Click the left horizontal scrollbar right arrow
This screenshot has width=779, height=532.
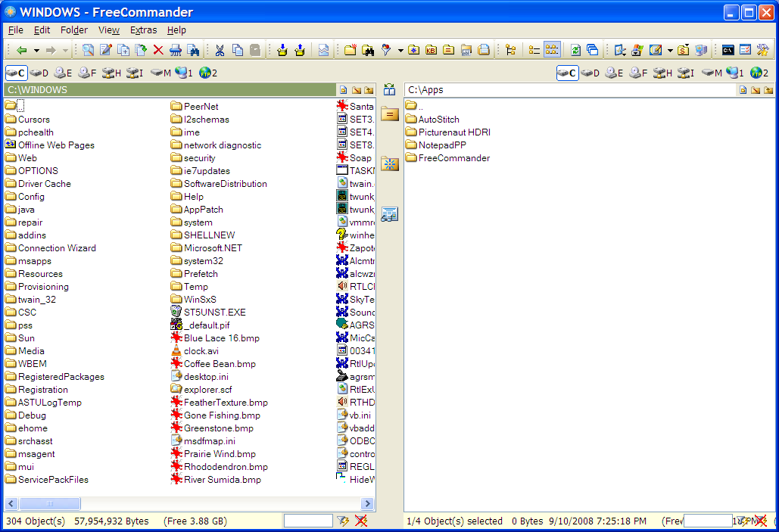point(368,504)
